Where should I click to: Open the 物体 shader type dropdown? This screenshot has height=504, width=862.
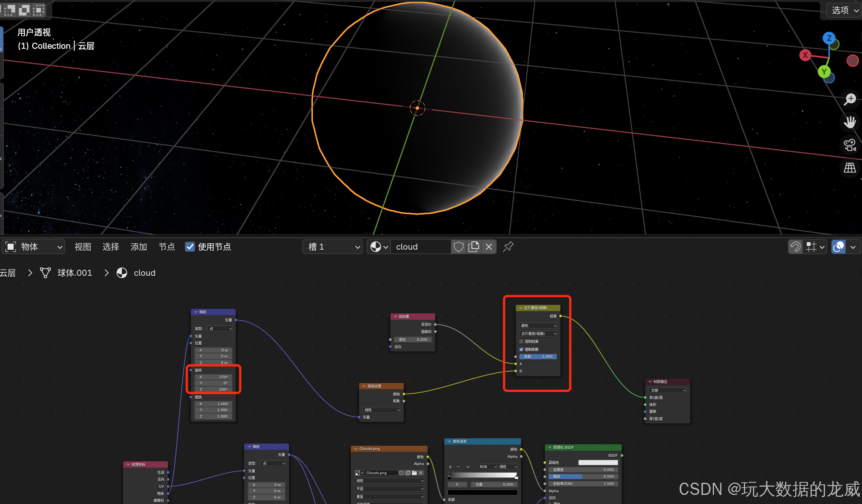click(x=34, y=247)
